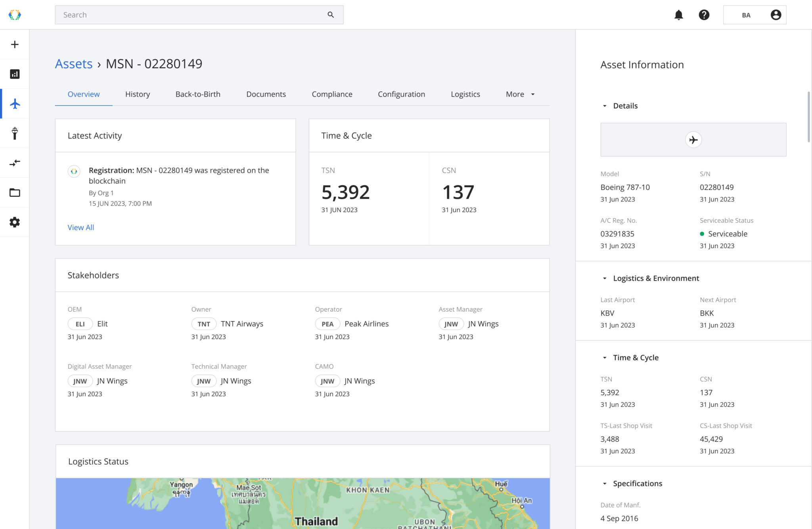Switch to the Compliance tab
812x529 pixels.
[332, 94]
